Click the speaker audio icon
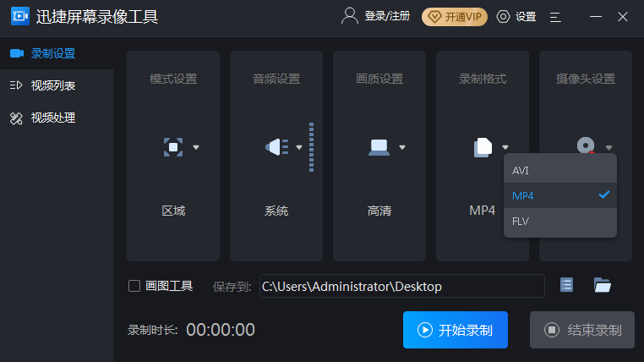The height and width of the screenshot is (362, 644). 277,147
